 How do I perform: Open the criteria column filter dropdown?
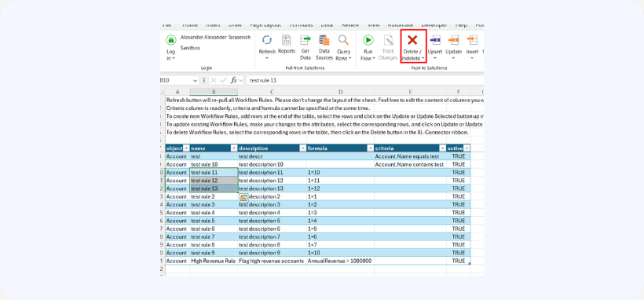tap(442, 148)
